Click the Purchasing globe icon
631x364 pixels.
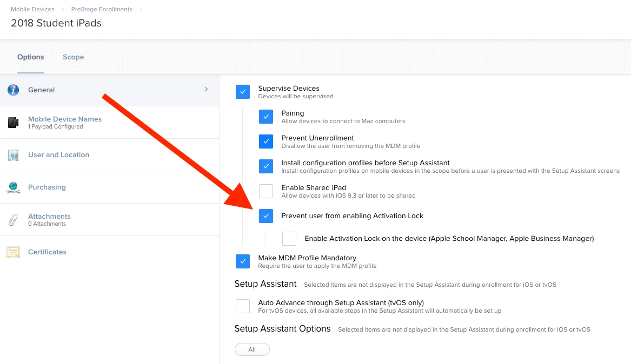[14, 187]
